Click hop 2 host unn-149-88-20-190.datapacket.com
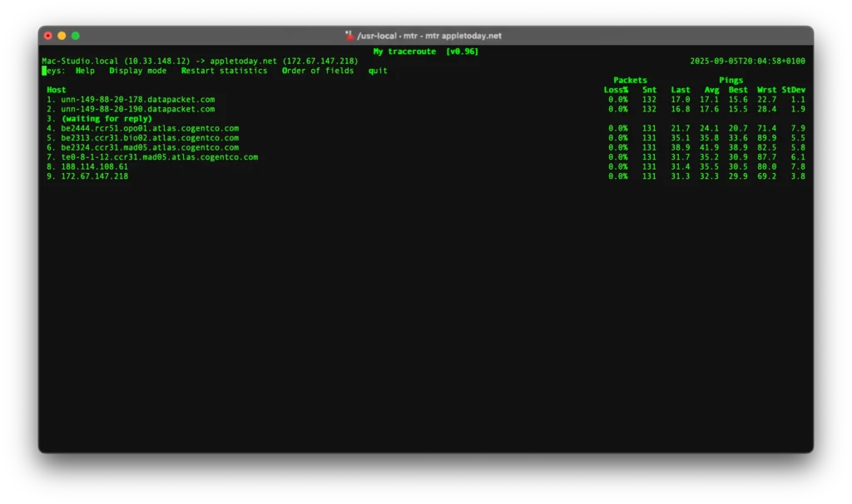The image size is (852, 504). [138, 109]
